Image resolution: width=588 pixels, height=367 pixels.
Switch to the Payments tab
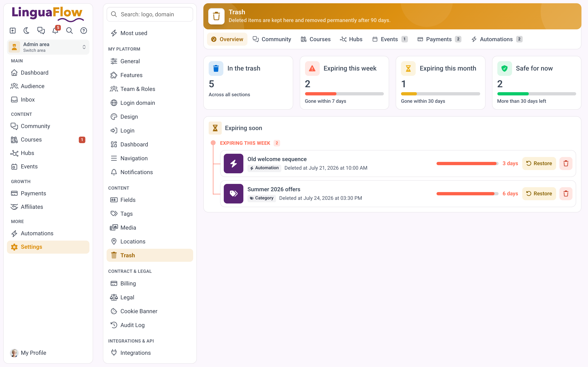[x=439, y=39]
